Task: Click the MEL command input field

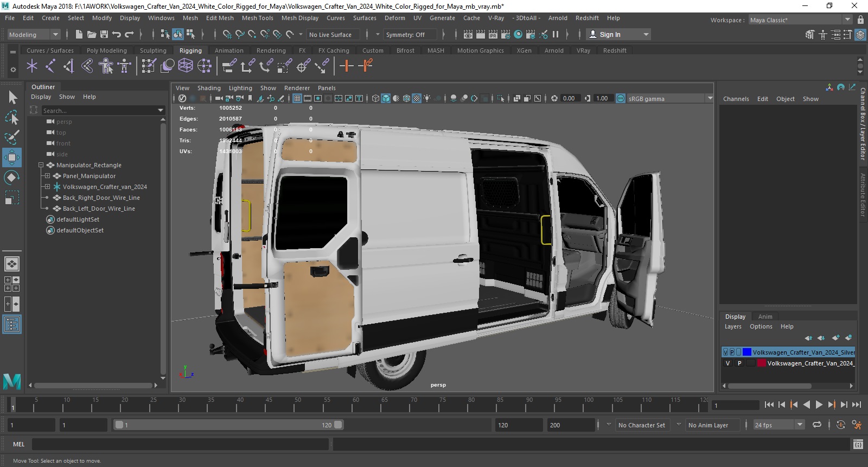Action: (x=180, y=444)
